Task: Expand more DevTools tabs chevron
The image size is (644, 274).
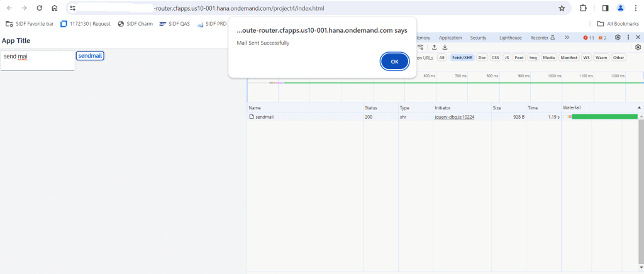Action: click(x=567, y=38)
